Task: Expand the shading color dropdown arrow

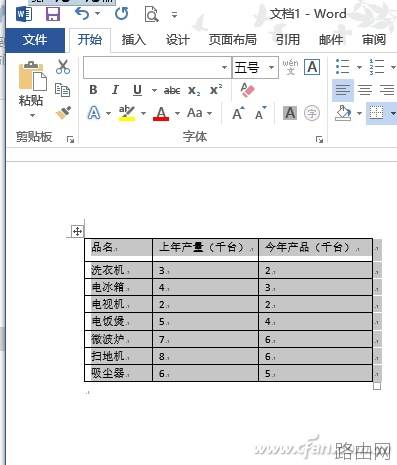Action: [359, 113]
